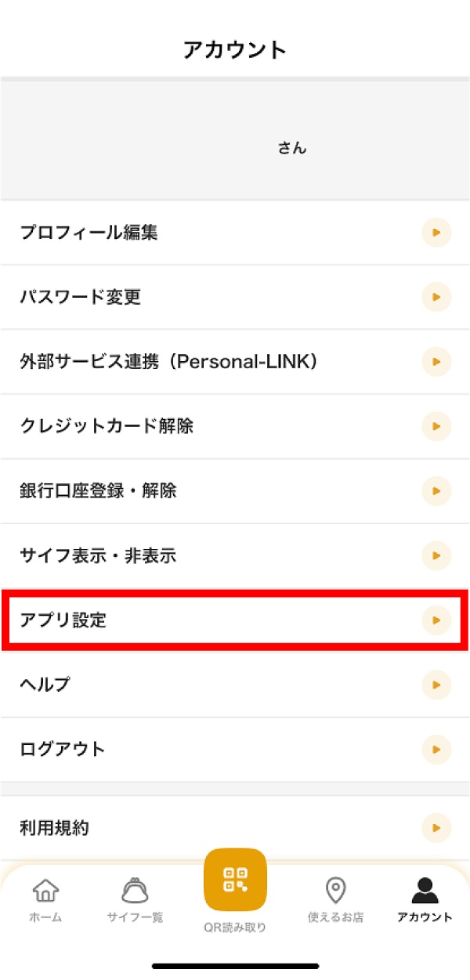Tap the arrow icon next to ヘルプ
Image resolution: width=470 pixels, height=980 pixels.
pos(436,685)
